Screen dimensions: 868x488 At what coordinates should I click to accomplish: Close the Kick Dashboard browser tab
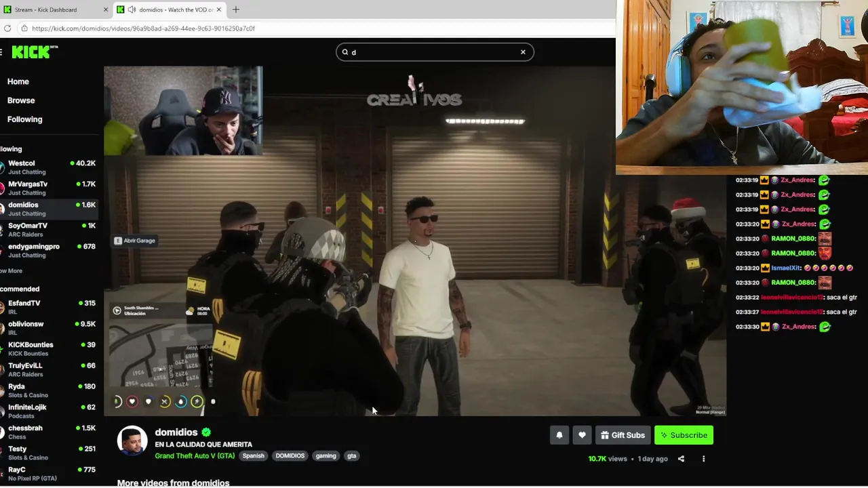(x=105, y=9)
